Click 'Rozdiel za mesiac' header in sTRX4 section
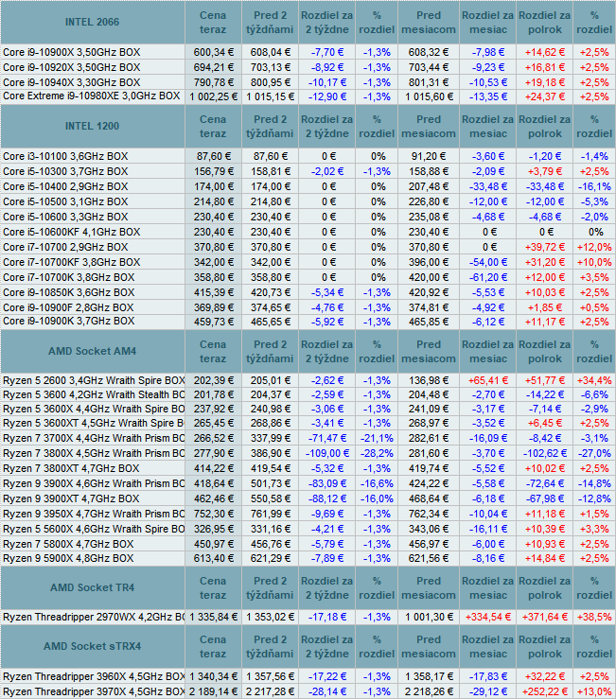 [488, 647]
